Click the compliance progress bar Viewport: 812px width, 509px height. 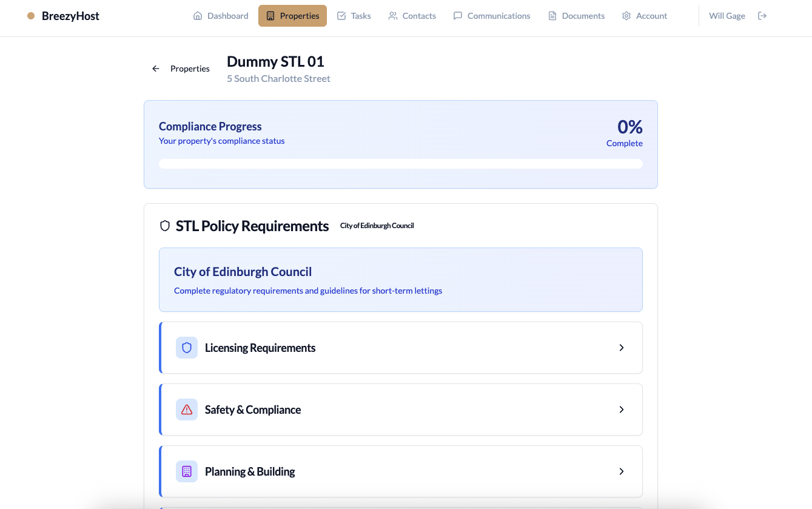click(x=401, y=164)
